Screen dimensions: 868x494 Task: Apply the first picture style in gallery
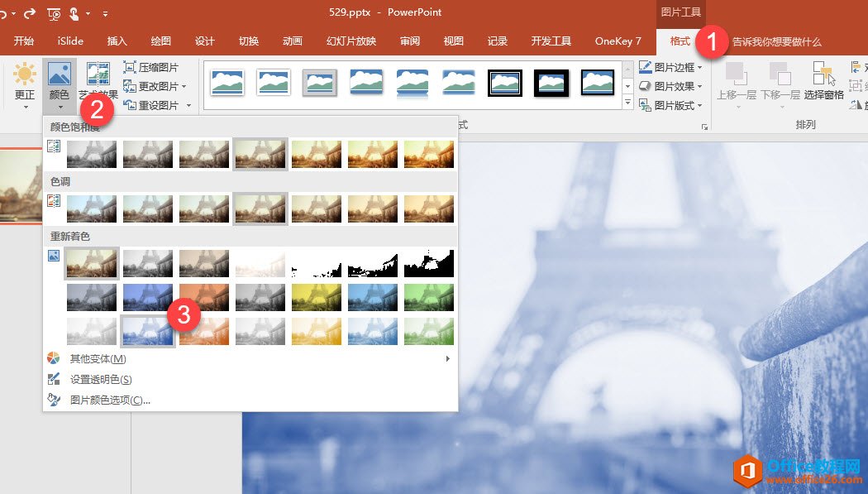(x=227, y=81)
